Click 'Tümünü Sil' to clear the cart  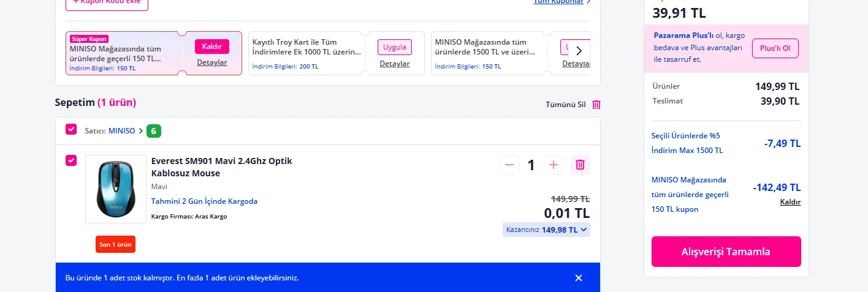(566, 105)
